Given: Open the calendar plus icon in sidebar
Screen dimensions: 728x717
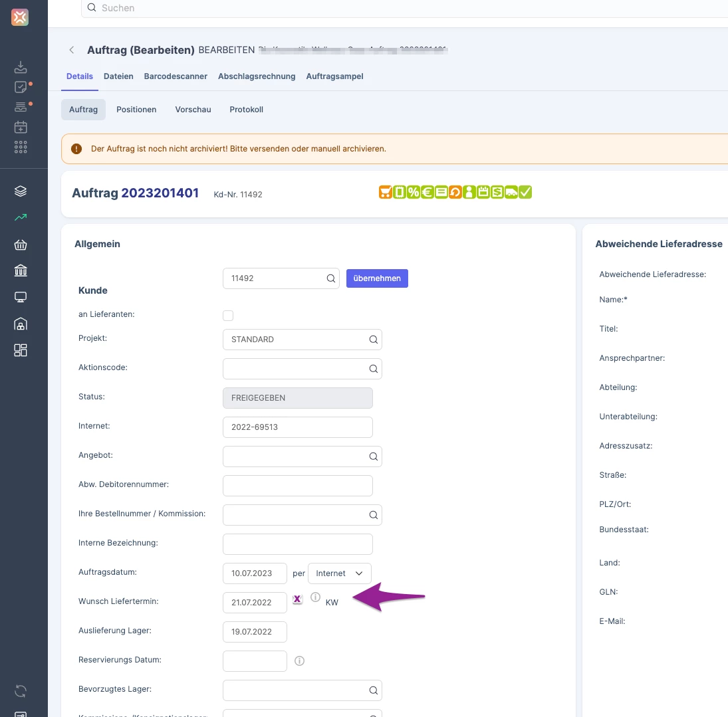Looking at the screenshot, I should coord(21,127).
